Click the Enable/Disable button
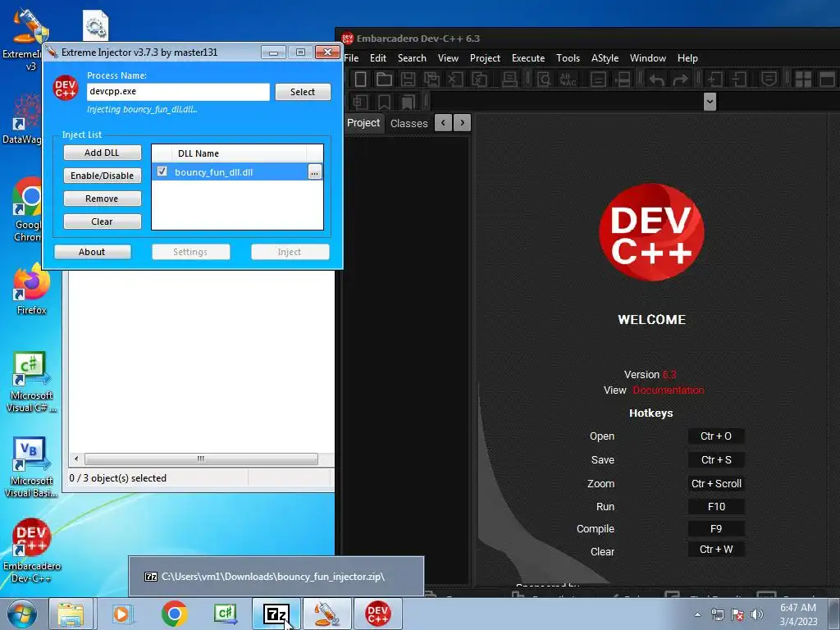840x630 pixels. pos(103,176)
